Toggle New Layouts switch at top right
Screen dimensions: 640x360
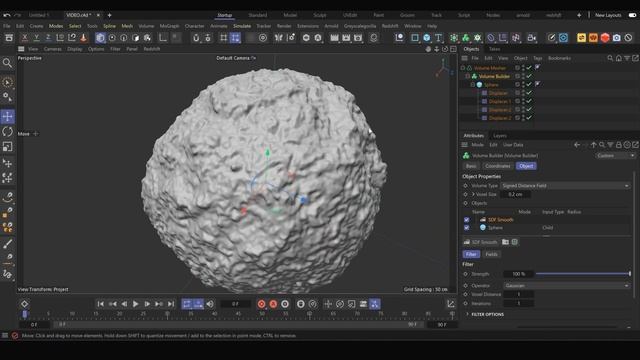point(632,15)
